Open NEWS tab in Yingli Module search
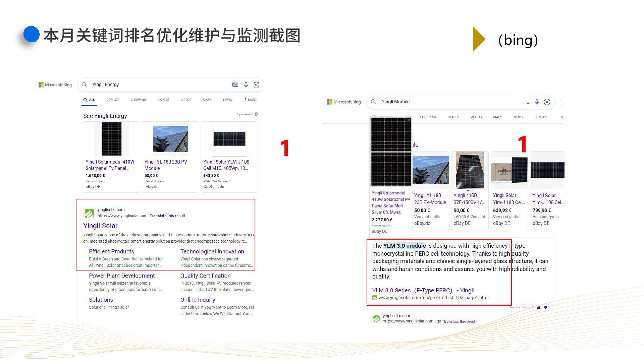This screenshot has width=644, height=362. pos(518,117)
